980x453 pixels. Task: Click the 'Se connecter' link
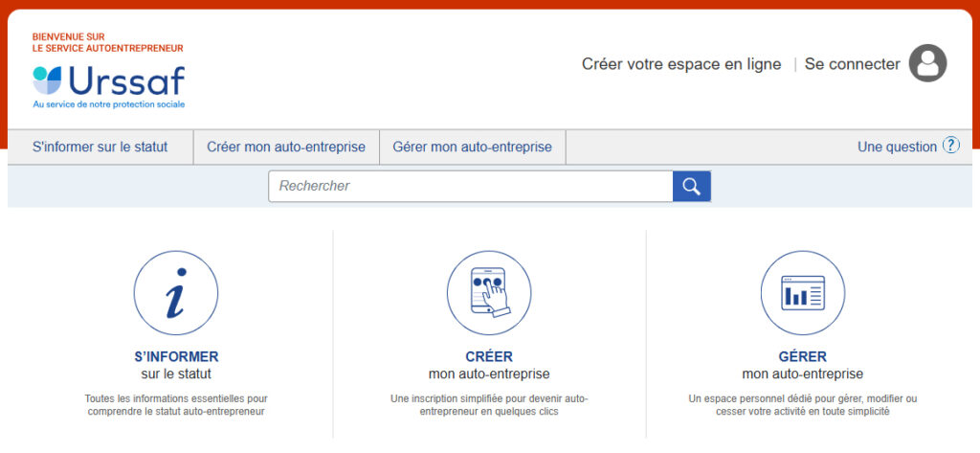(x=852, y=64)
